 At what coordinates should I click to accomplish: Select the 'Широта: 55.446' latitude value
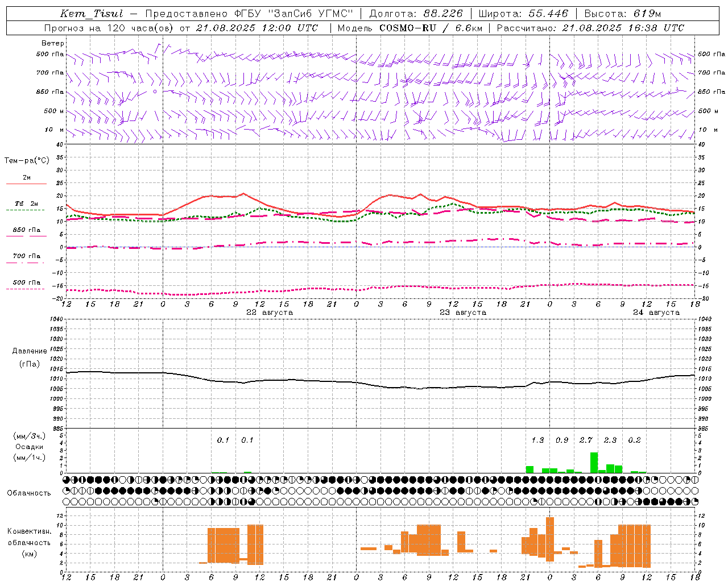coord(523,14)
